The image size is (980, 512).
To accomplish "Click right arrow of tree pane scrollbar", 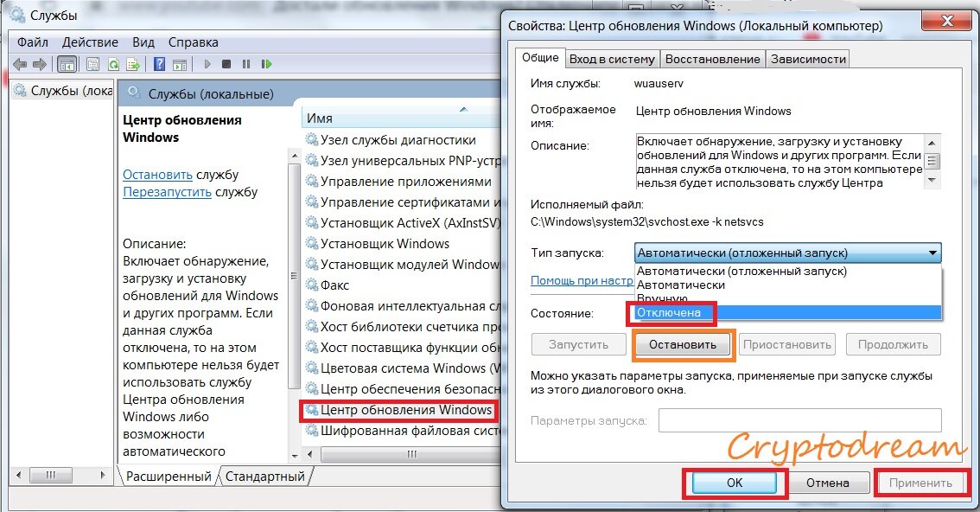I will (x=103, y=476).
